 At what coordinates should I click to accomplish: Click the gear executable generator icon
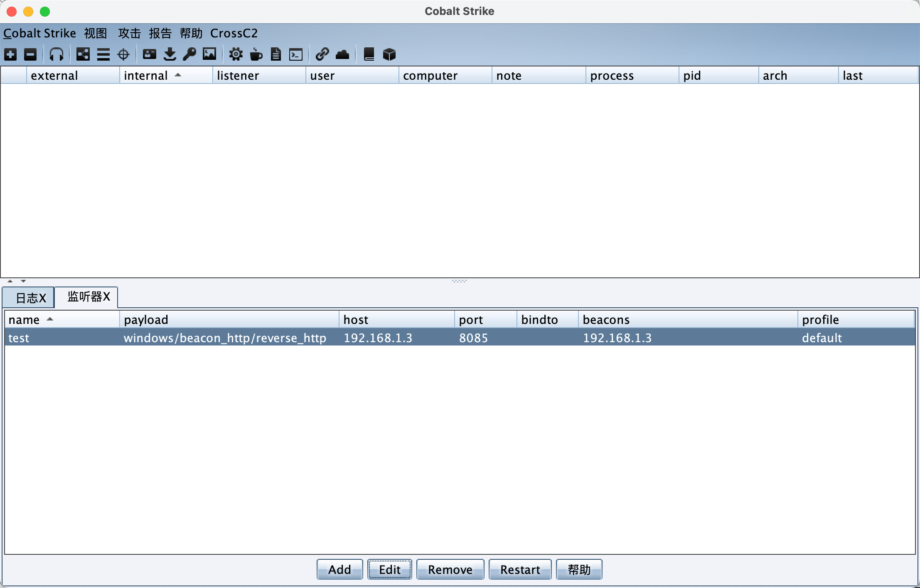236,54
